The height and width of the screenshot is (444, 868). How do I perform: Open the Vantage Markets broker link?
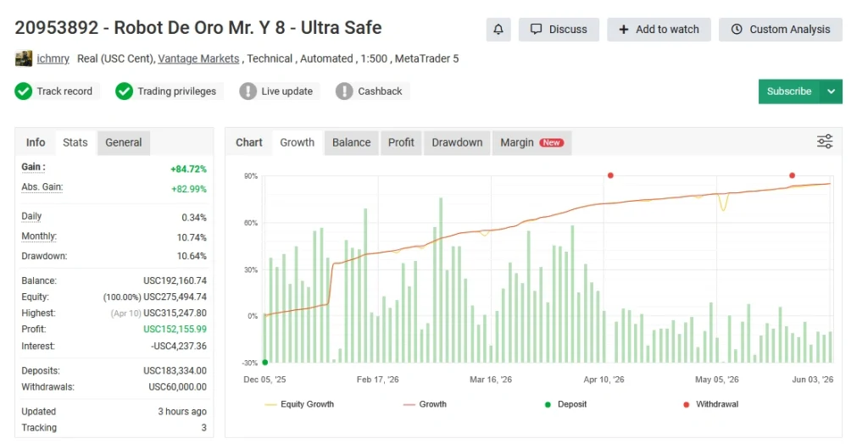tap(198, 58)
